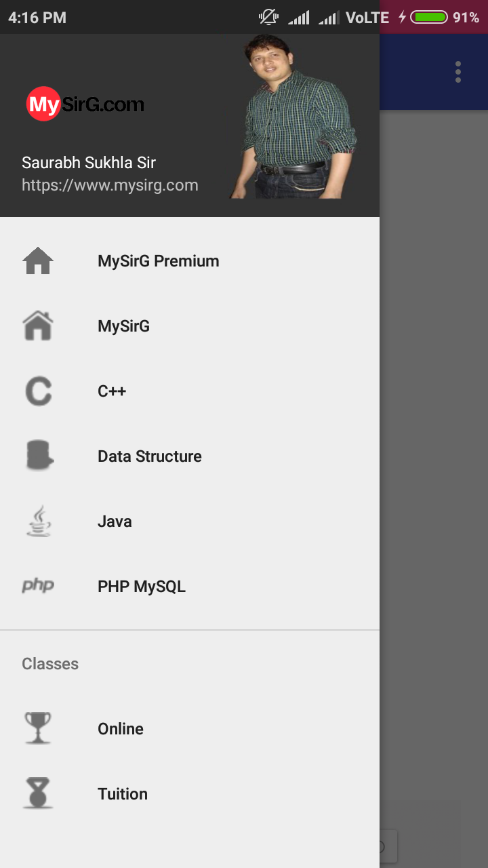Open the MySirG Premium menu entry

158,260
